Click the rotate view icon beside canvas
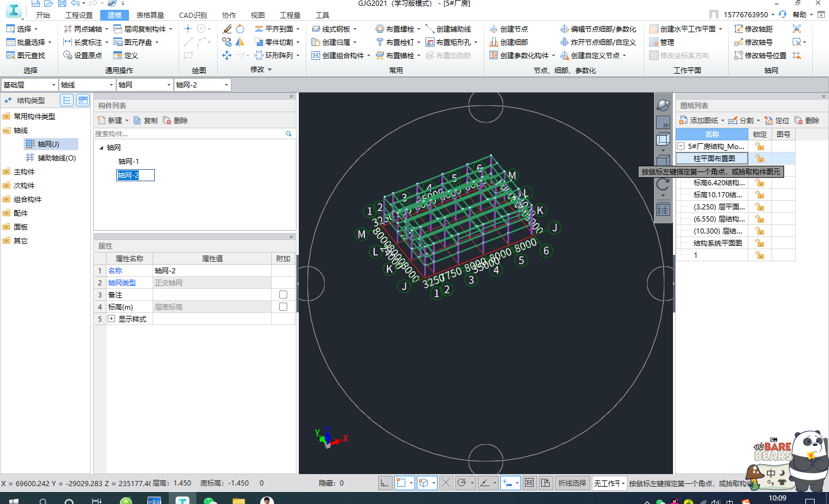 [x=663, y=184]
